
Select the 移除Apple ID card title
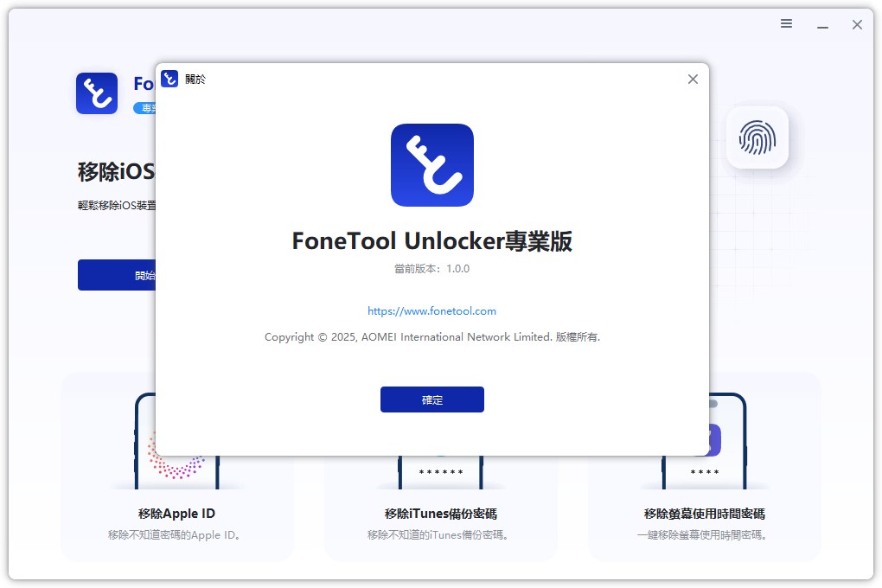(x=176, y=514)
